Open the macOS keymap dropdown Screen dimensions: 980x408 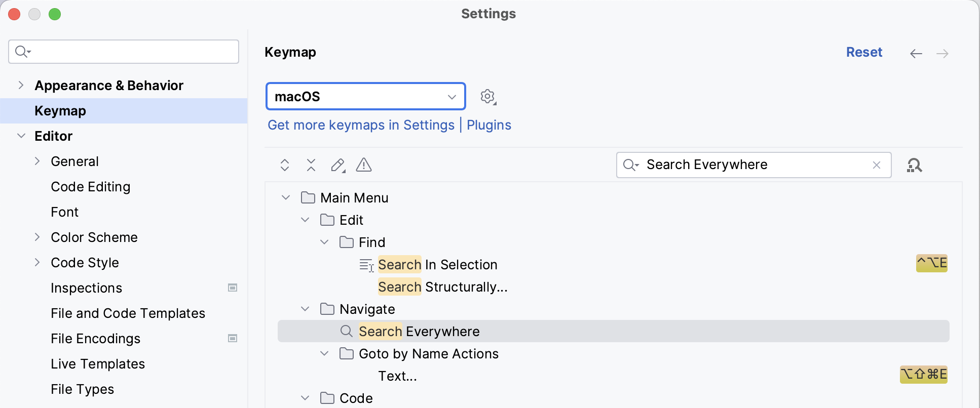(x=365, y=97)
